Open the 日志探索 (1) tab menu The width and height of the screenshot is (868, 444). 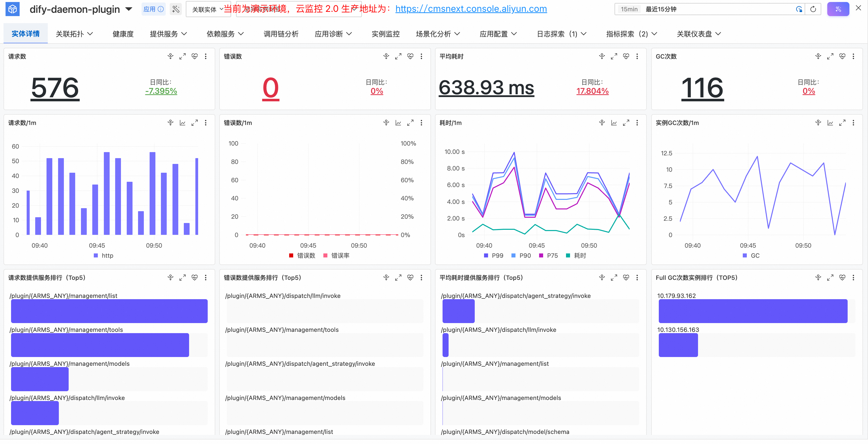(561, 34)
